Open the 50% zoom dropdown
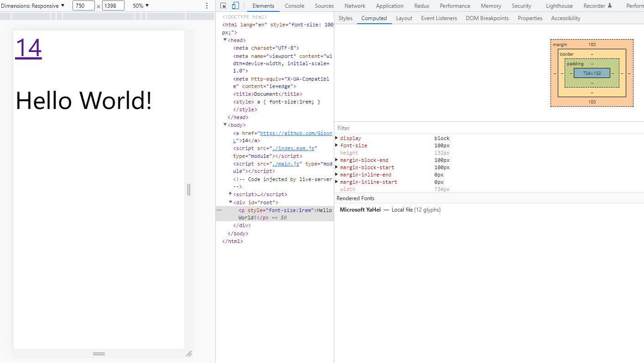 point(140,5)
